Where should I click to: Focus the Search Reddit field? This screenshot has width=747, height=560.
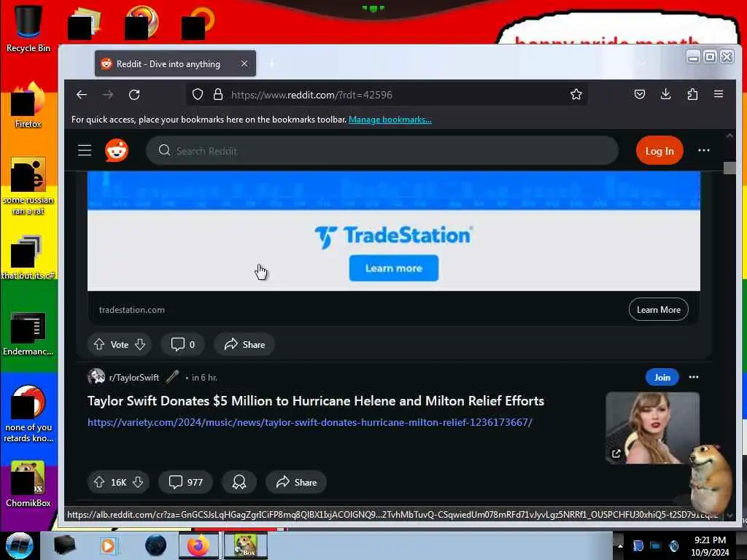tap(382, 150)
